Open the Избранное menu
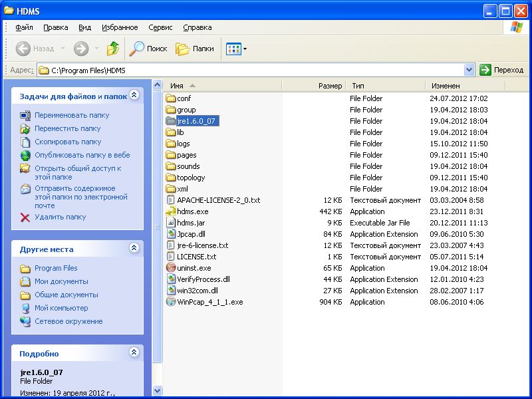 [120, 27]
